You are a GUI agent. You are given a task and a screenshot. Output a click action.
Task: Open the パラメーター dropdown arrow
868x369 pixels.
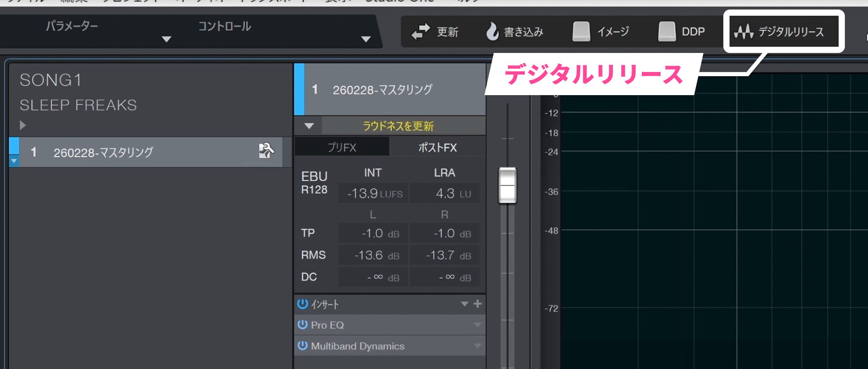tap(166, 39)
